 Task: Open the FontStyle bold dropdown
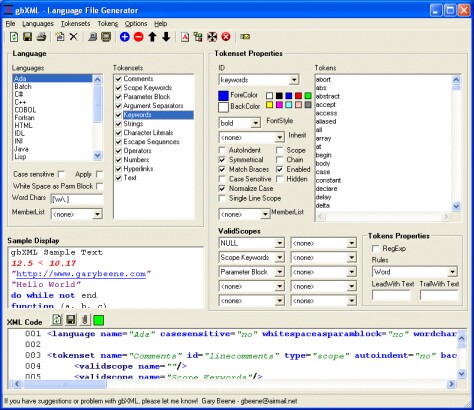click(x=255, y=123)
